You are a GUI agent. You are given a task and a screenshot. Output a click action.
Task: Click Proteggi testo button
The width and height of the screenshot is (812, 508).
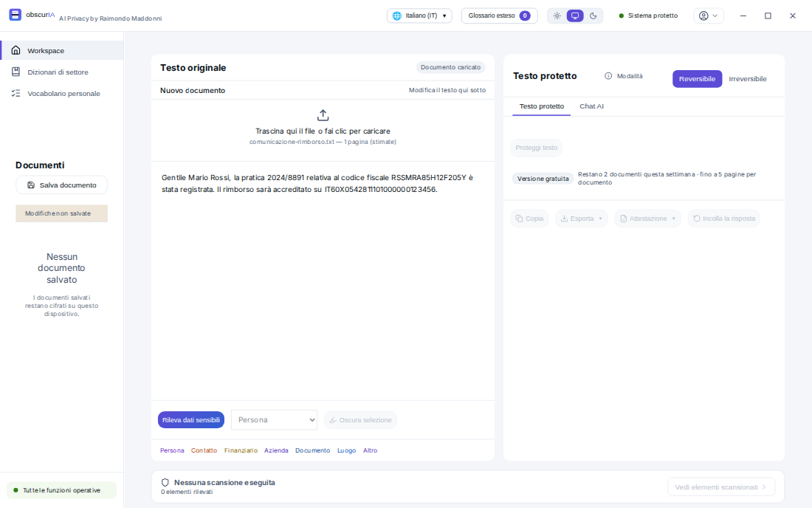coord(536,148)
